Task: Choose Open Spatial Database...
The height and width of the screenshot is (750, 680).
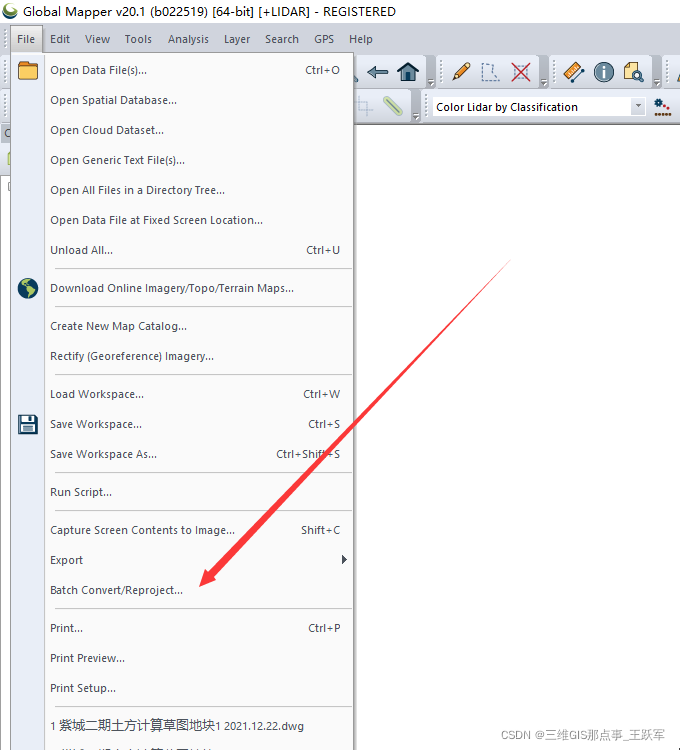Action: coord(198,100)
